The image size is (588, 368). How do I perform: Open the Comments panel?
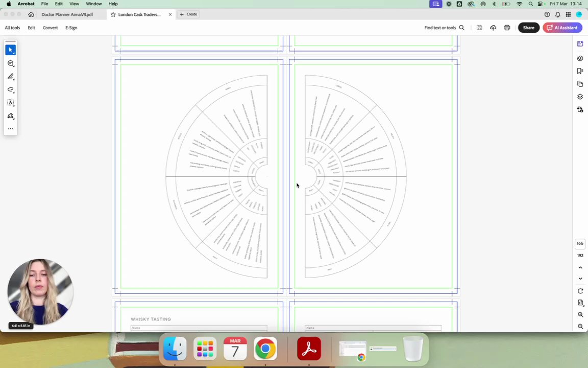point(580,58)
